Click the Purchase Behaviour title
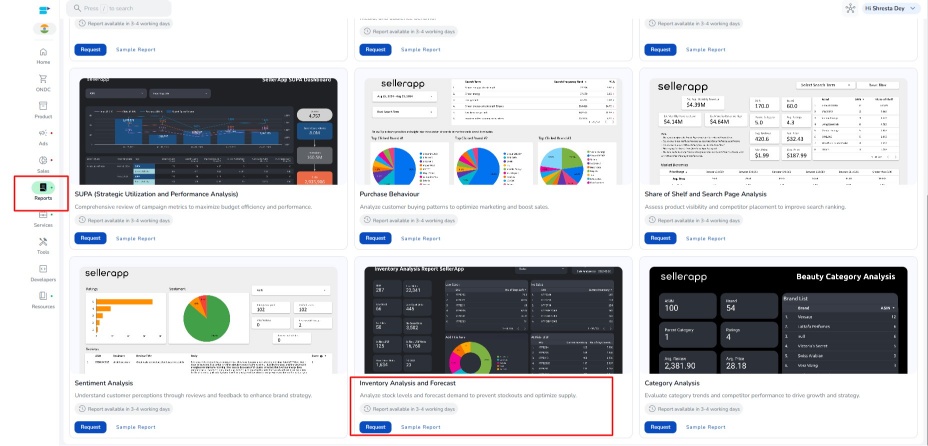 389,194
